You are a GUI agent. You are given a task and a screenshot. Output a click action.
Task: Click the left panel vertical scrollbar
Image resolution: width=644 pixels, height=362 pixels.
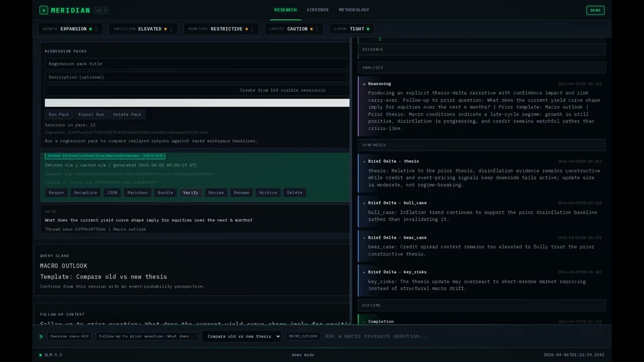[x=351, y=181]
